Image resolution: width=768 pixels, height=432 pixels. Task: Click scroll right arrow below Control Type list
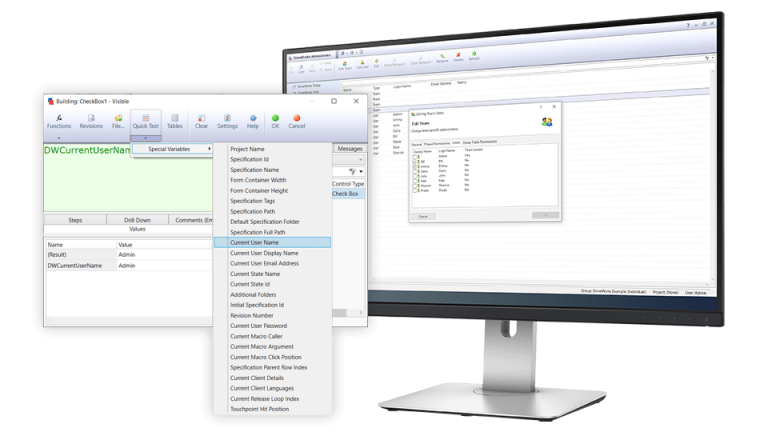click(361, 312)
